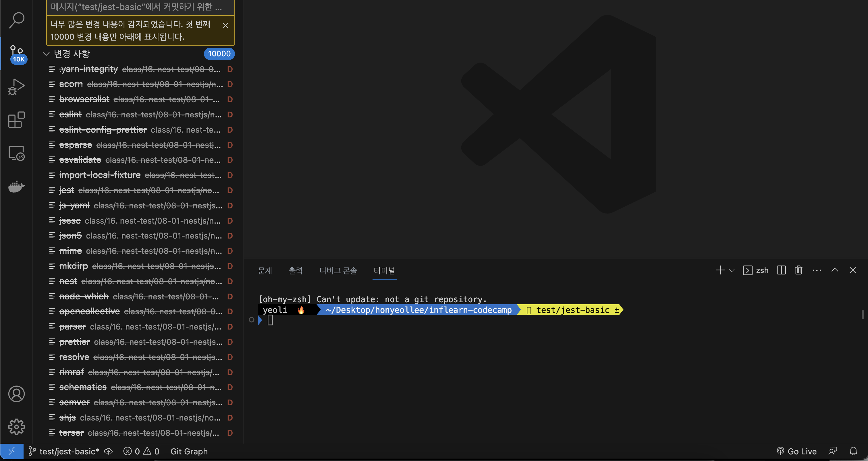Open terminal more actions menu
This screenshot has width=868, height=461.
point(817,270)
